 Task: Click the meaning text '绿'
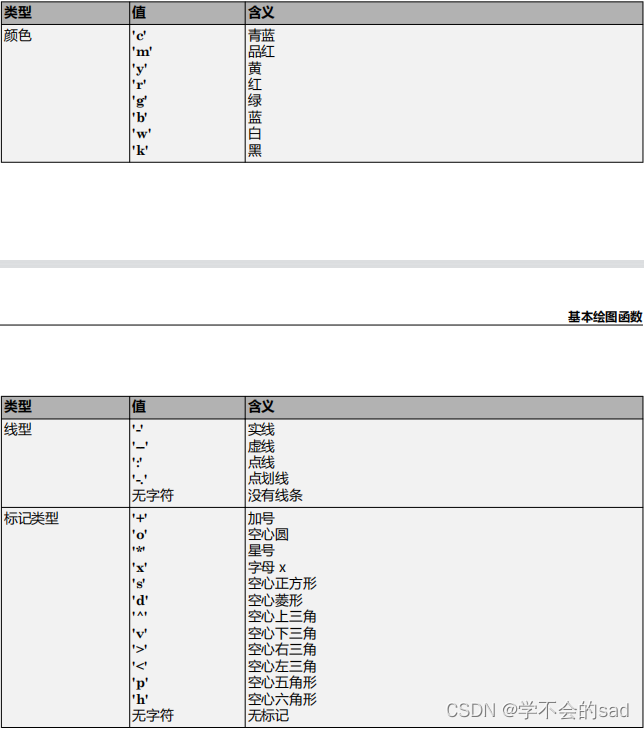click(x=255, y=101)
